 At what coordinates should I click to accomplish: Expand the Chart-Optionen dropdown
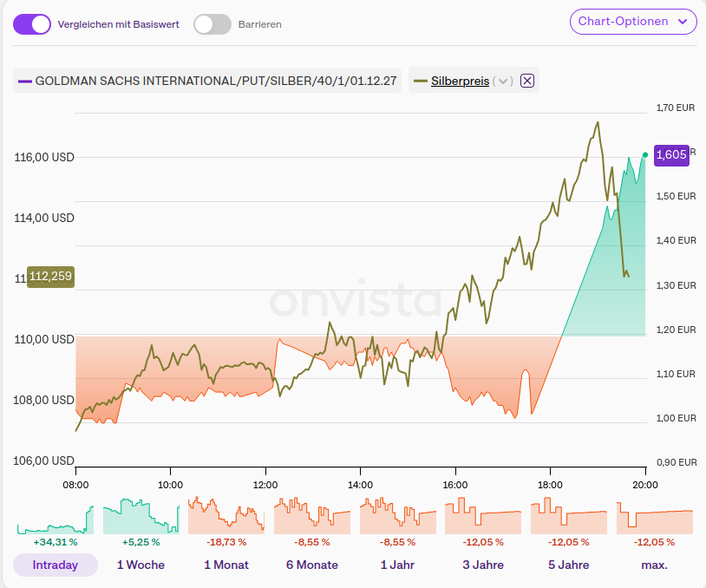pyautogui.click(x=633, y=22)
